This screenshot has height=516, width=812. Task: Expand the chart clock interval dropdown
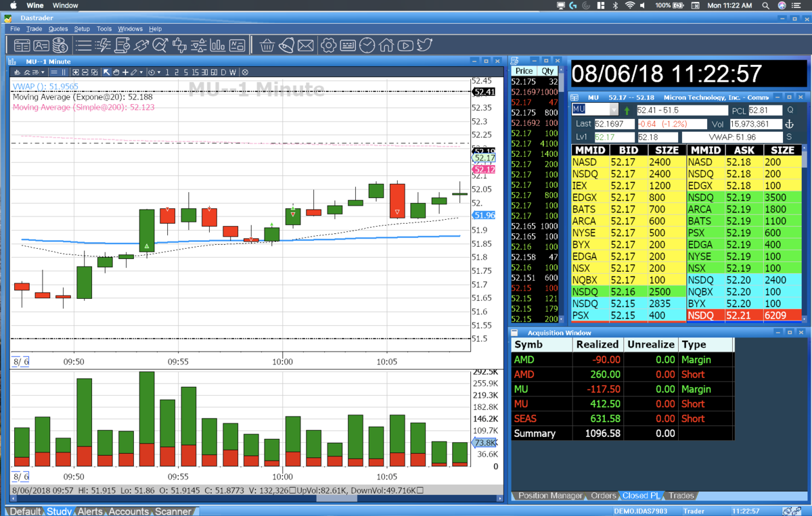(x=159, y=72)
